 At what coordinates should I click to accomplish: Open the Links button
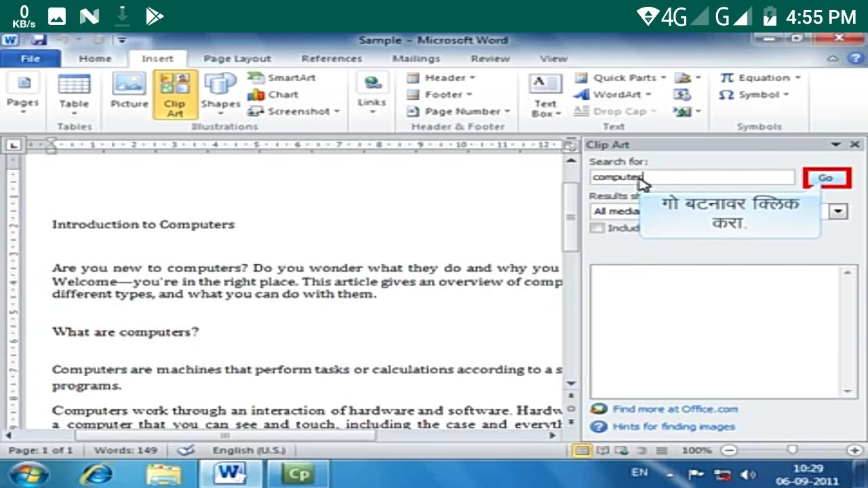coord(372,94)
